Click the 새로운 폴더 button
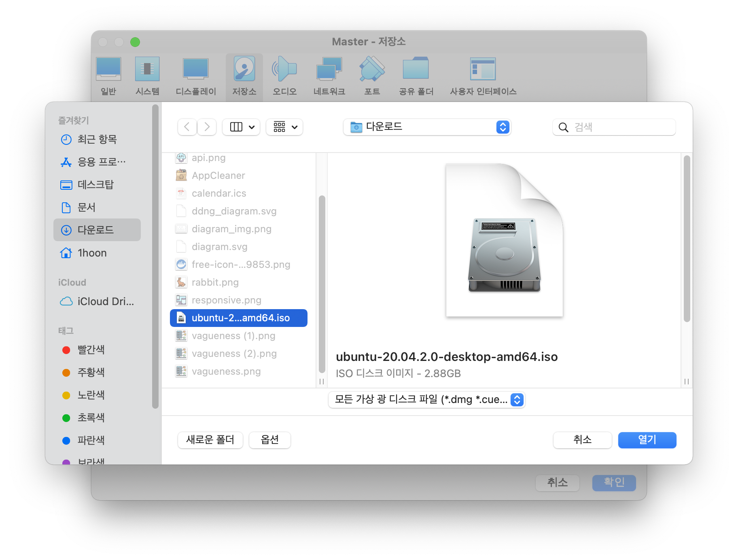Screen dimensions: 738x560 tap(210, 440)
